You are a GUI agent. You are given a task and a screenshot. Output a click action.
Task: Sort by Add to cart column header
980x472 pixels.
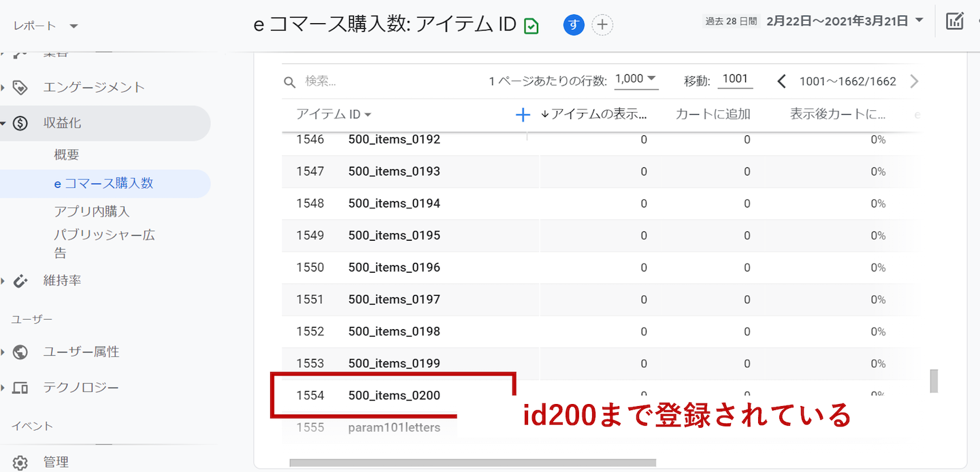713,114
